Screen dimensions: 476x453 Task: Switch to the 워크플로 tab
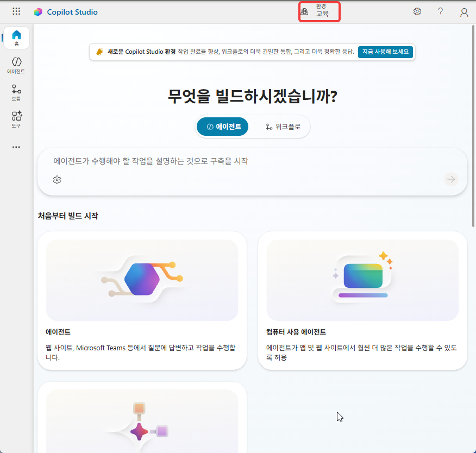coord(283,127)
